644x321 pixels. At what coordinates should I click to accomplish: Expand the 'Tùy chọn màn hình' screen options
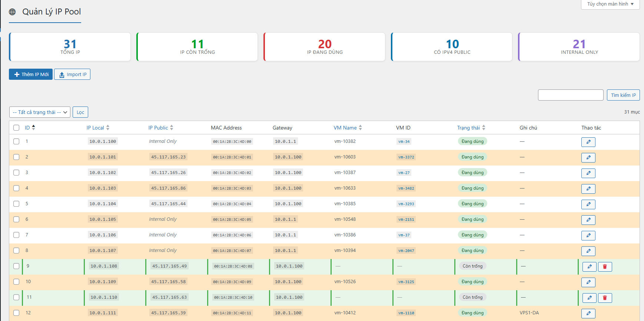(x=610, y=4)
